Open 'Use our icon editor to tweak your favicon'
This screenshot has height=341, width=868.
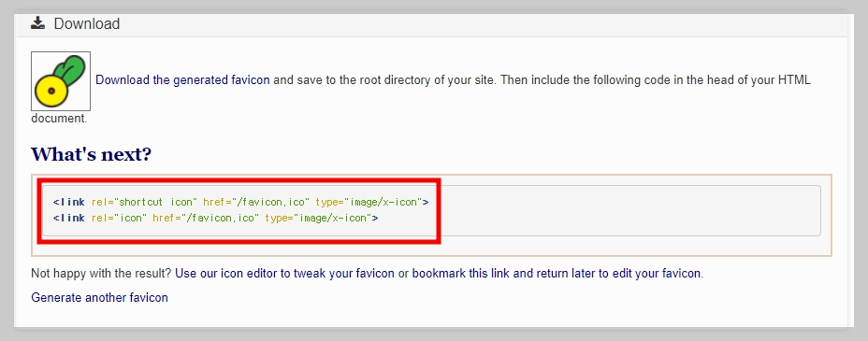tap(284, 273)
